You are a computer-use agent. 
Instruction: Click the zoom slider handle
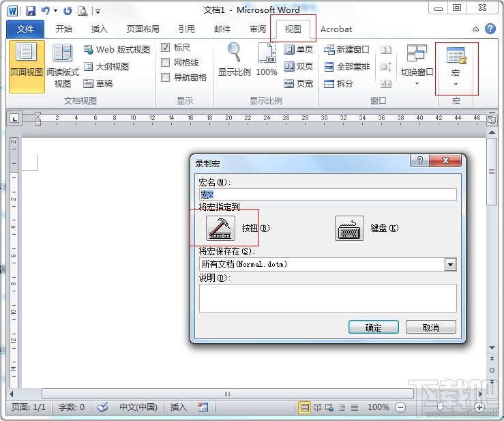[x=441, y=407]
